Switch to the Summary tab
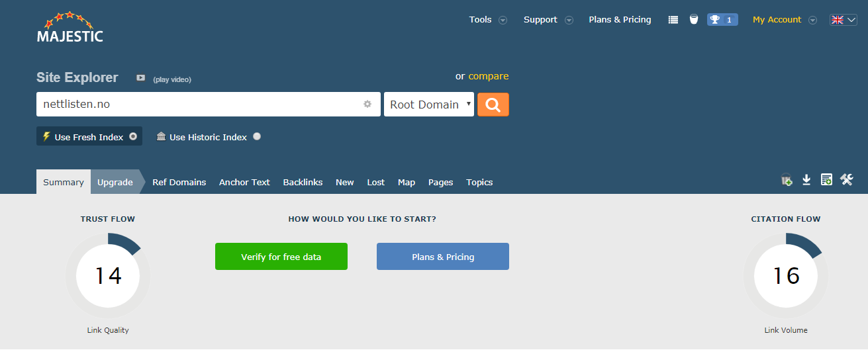This screenshot has height=352, width=868. click(64, 182)
